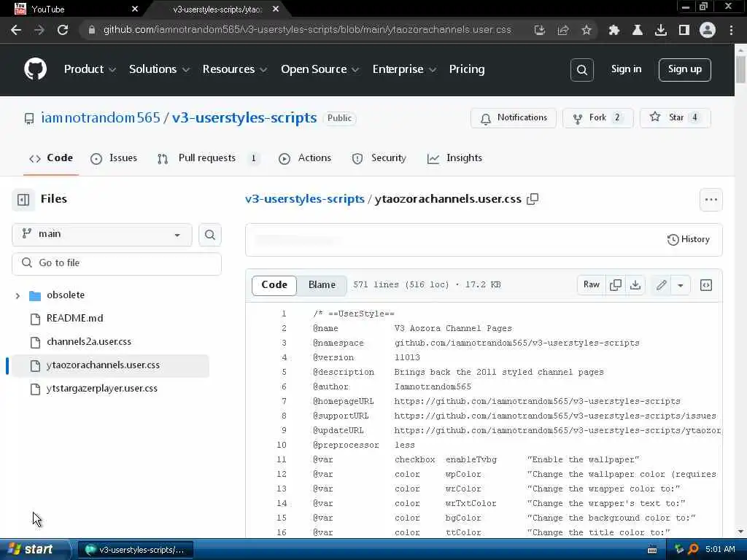
Task: Open the Product menu dropdown
Action: point(90,69)
